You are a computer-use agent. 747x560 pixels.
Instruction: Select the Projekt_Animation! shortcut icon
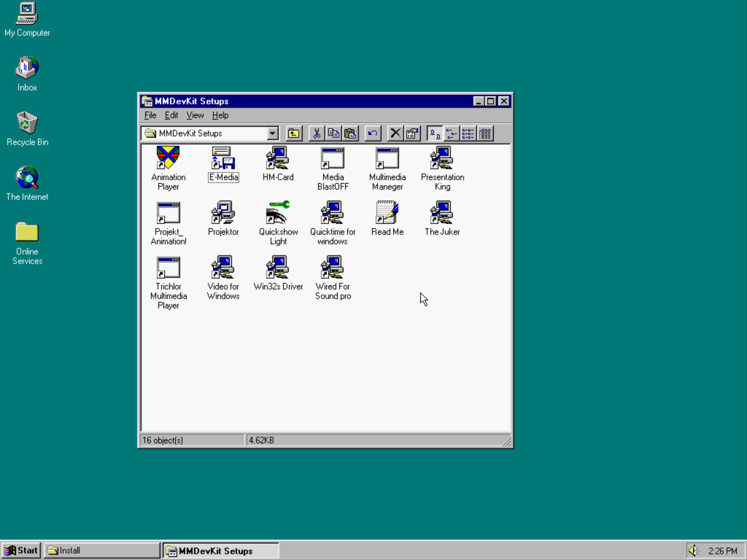click(x=168, y=213)
